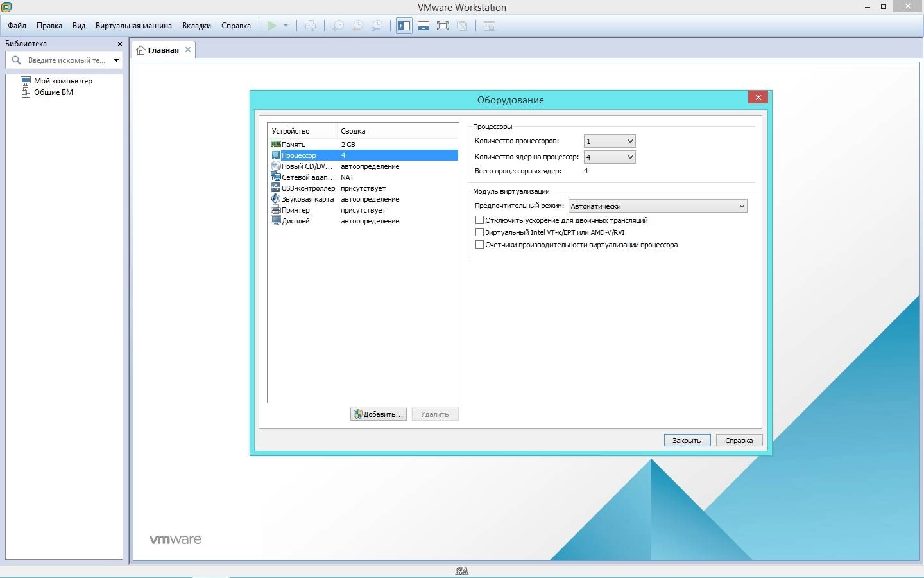The image size is (924, 578).
Task: Click '2 GB' memory summary value
Action: coord(348,144)
